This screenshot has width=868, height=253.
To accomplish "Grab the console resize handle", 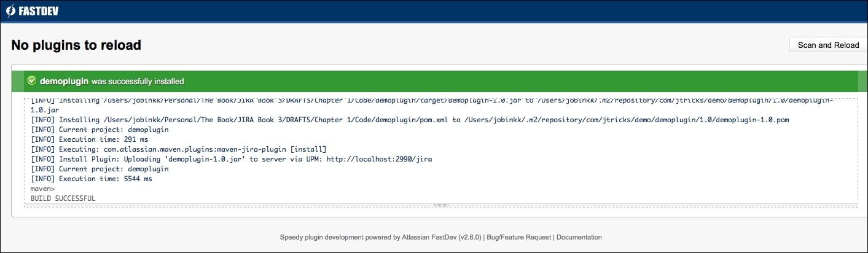I will (441, 205).
